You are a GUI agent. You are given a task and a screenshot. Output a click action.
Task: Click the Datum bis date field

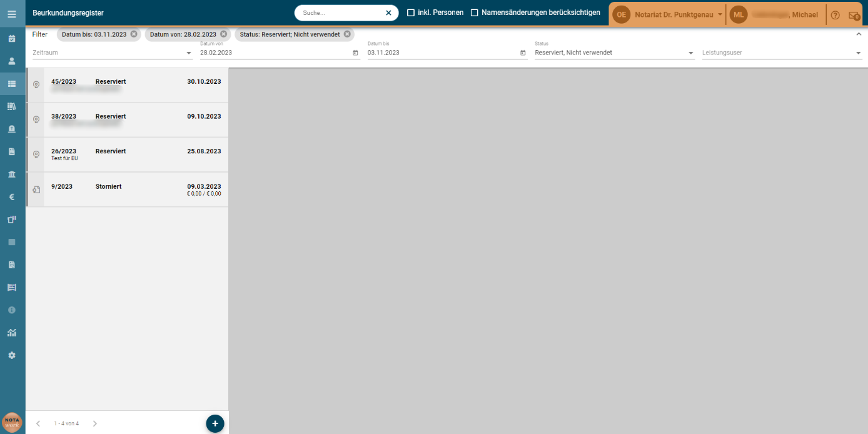442,53
